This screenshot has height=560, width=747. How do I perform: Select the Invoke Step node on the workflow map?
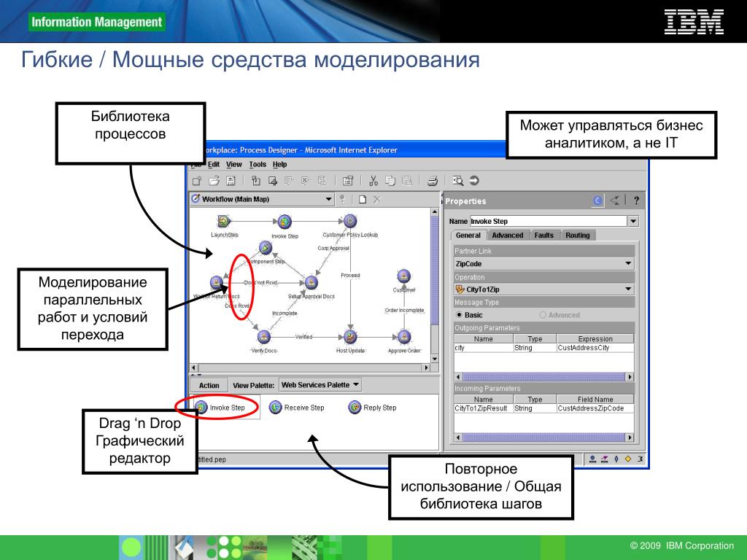click(285, 222)
